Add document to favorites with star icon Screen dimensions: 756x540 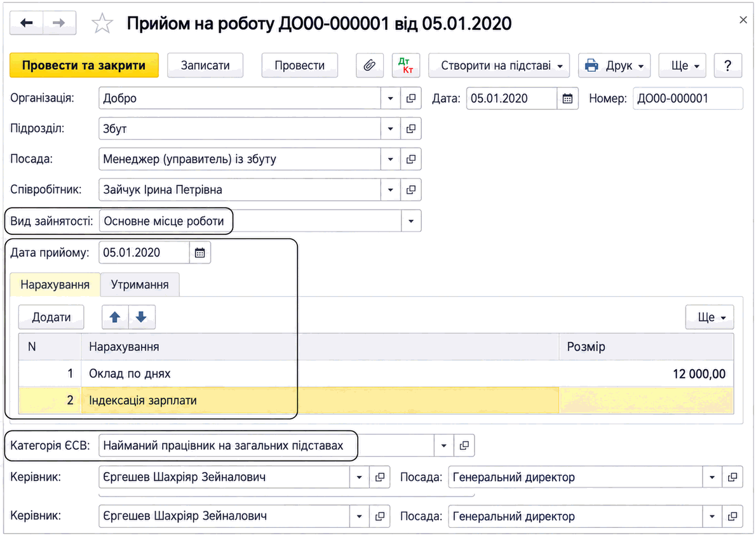coord(102,24)
